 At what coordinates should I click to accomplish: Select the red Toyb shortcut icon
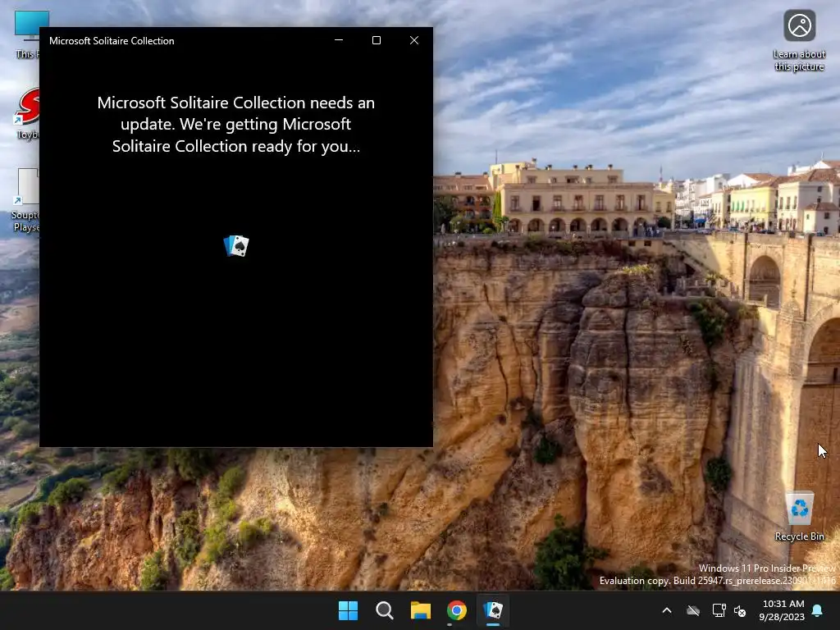[x=27, y=113]
